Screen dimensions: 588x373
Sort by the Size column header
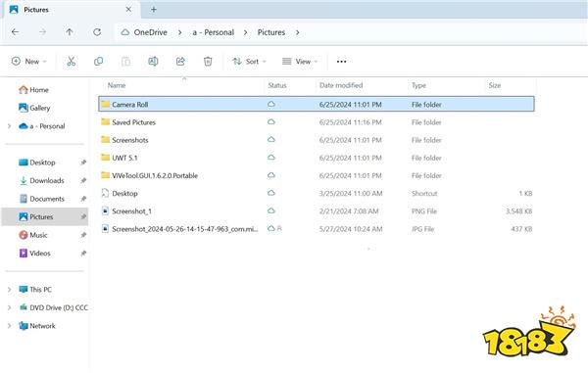pos(495,85)
